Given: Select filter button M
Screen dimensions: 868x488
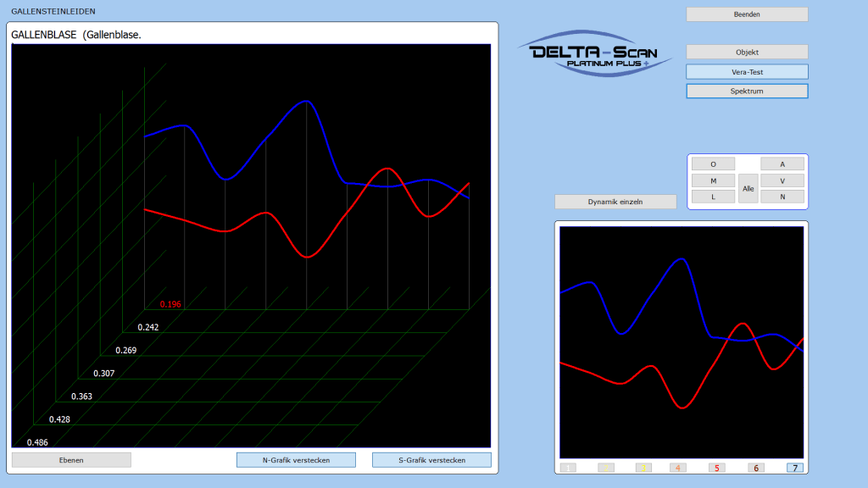Looking at the screenshot, I should pos(713,180).
